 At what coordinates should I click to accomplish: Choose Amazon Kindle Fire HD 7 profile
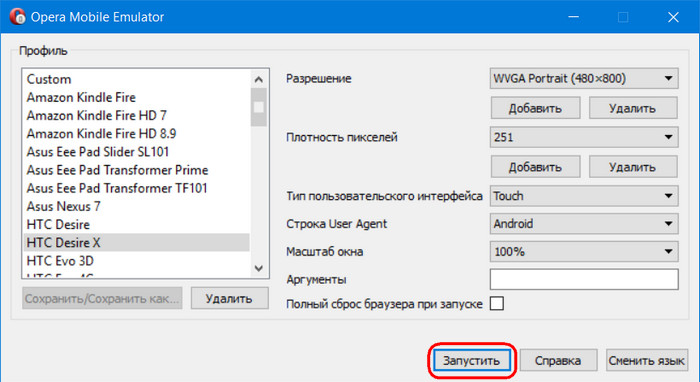pyautogui.click(x=137, y=116)
